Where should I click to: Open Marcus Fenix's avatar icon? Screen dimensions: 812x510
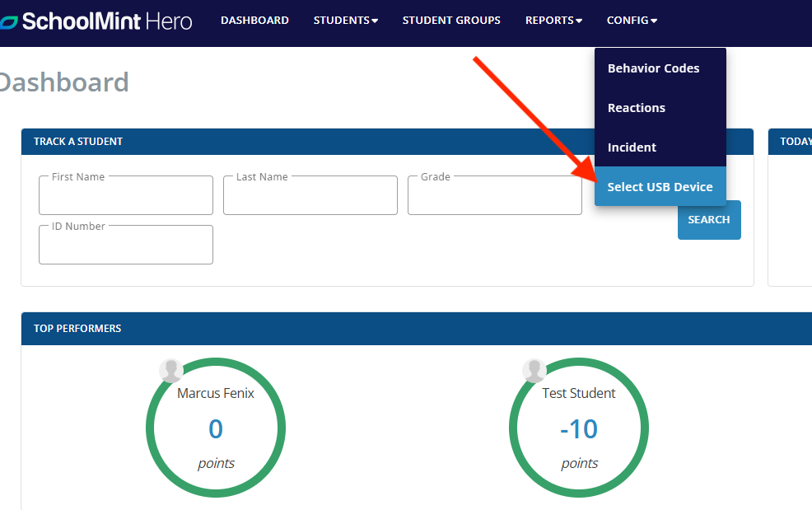coord(171,371)
